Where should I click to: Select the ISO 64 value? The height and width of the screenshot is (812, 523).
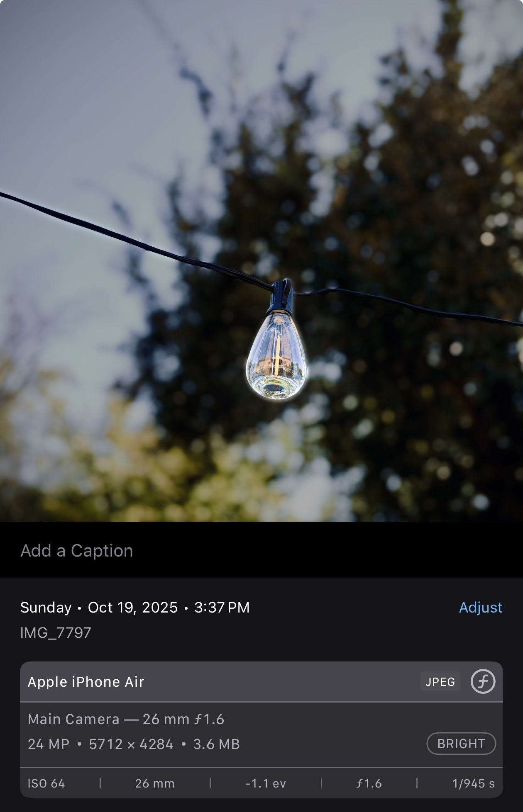(x=46, y=783)
